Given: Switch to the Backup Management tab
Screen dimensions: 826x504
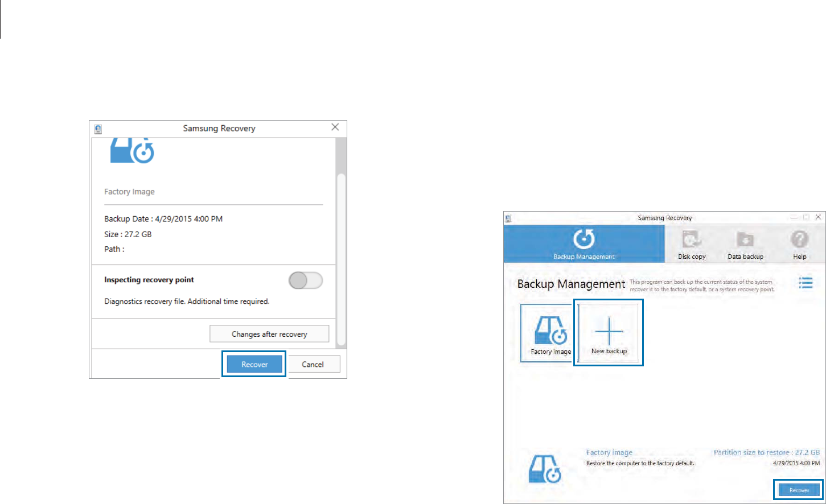Looking at the screenshot, I should click(584, 243).
